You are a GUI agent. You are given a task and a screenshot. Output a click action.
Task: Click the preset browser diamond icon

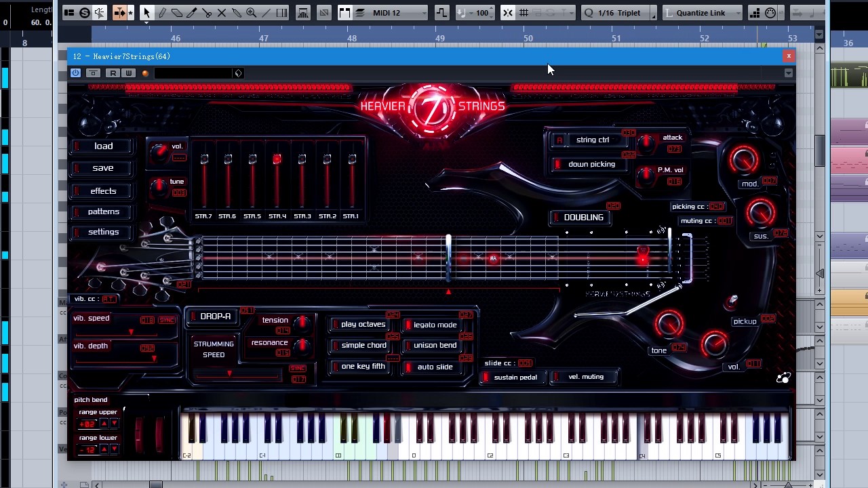[238, 73]
